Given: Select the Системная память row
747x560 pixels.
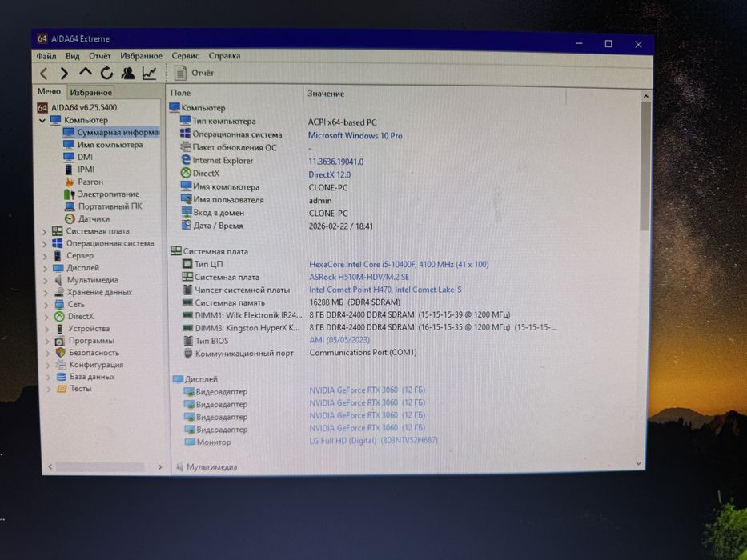Looking at the screenshot, I should click(x=367, y=302).
